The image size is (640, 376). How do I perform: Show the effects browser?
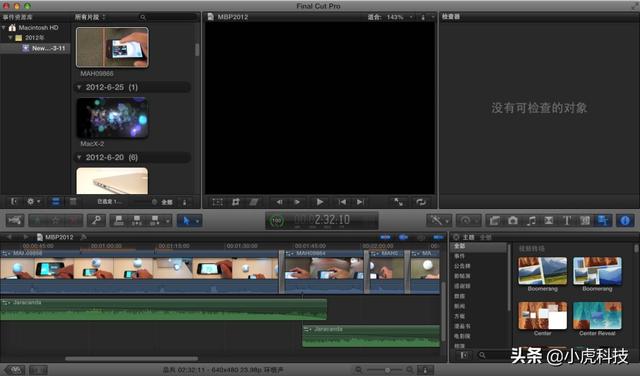click(x=495, y=220)
